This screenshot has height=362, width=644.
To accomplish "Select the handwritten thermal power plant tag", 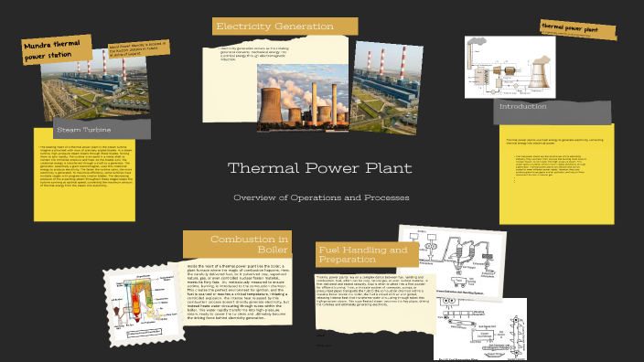I will pyautogui.click(x=578, y=29).
